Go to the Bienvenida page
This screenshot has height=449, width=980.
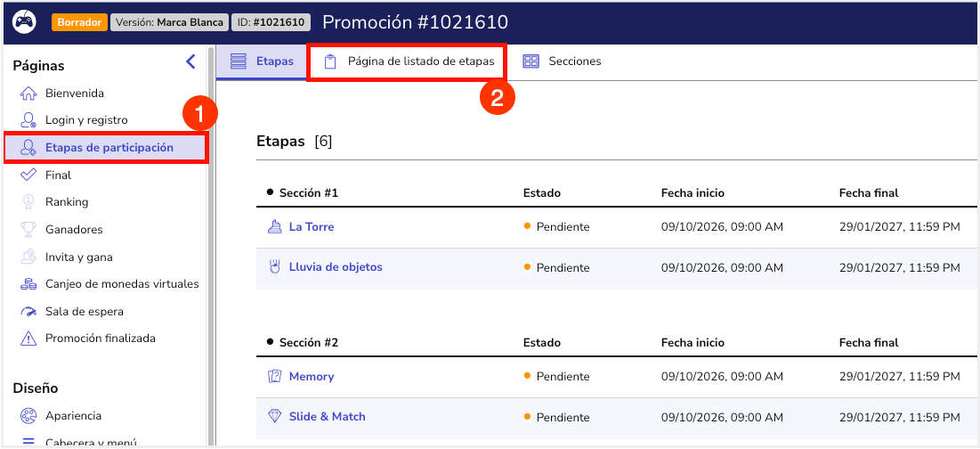coord(75,94)
